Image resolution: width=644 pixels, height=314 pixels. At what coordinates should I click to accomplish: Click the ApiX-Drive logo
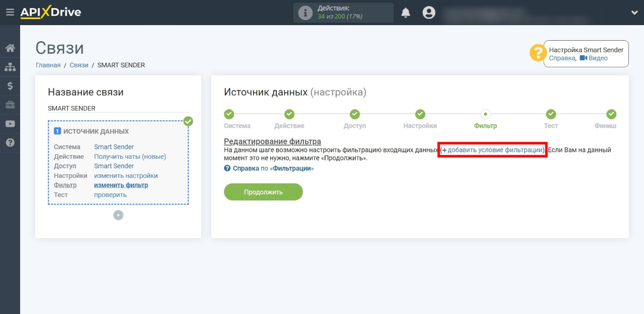click(50, 13)
